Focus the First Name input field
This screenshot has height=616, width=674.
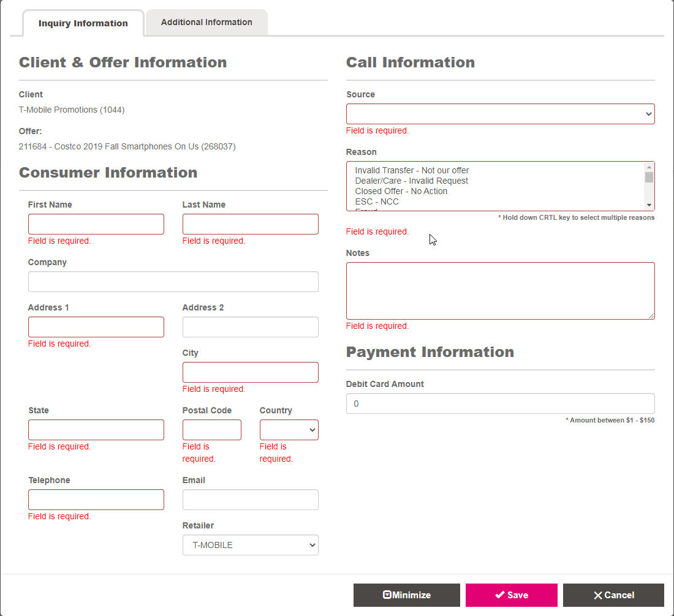tap(96, 223)
